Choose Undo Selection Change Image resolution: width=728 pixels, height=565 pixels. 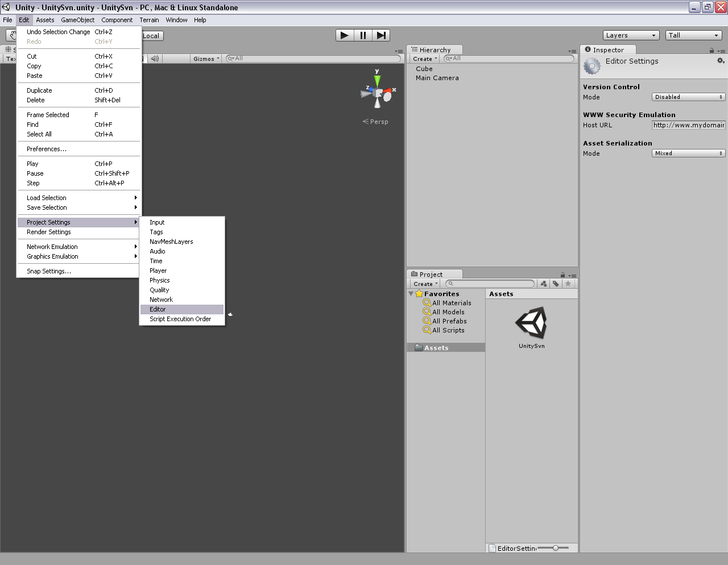pos(78,32)
